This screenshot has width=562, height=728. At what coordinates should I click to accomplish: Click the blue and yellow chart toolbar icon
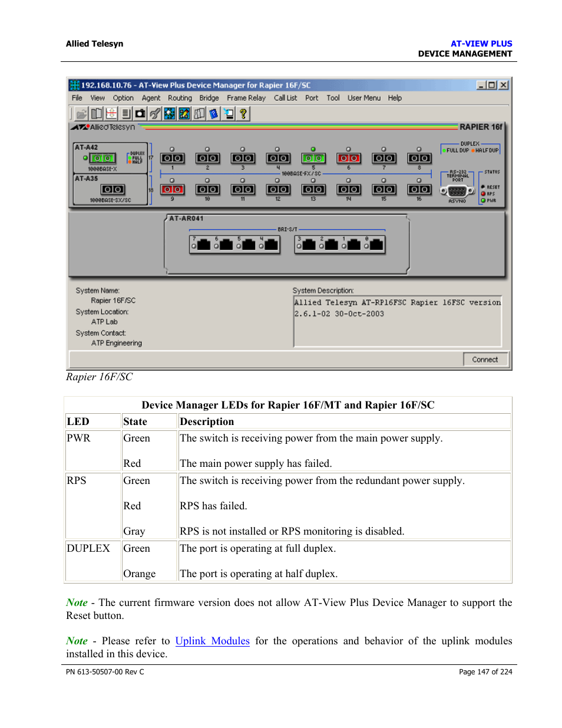184,114
